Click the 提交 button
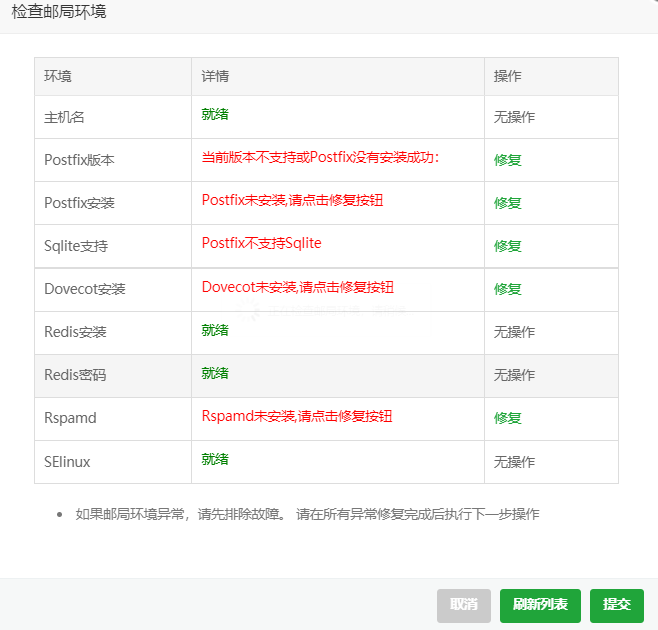658x630 pixels. [x=616, y=605]
